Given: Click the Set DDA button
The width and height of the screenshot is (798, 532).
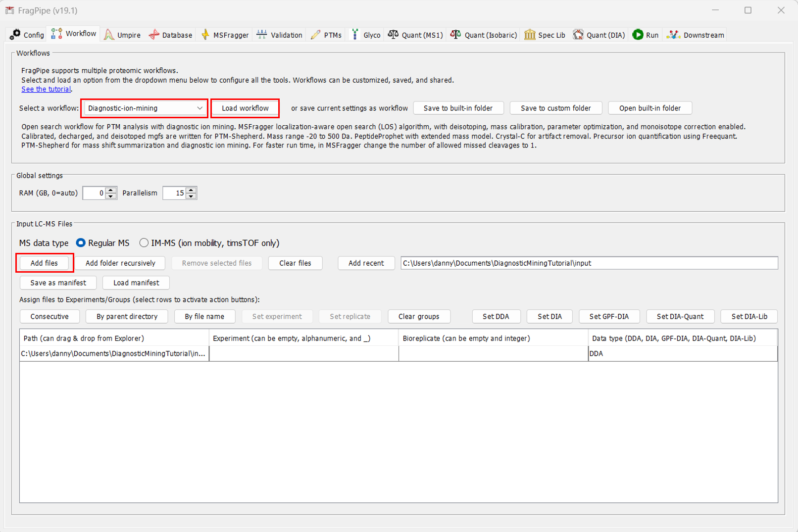Looking at the screenshot, I should pos(496,316).
